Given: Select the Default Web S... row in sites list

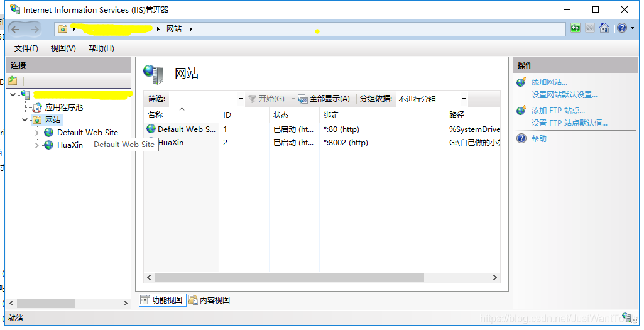Looking at the screenshot, I should point(322,129).
